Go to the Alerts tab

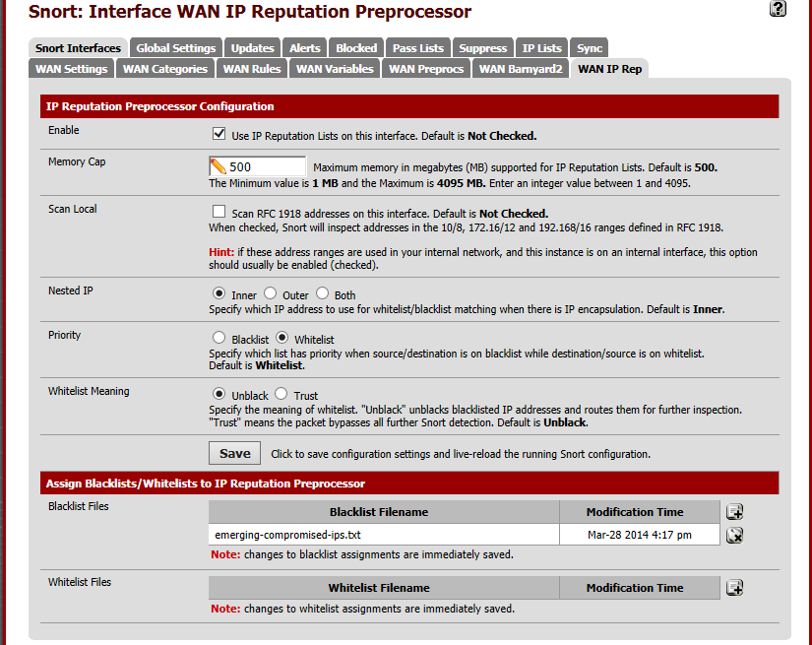305,47
